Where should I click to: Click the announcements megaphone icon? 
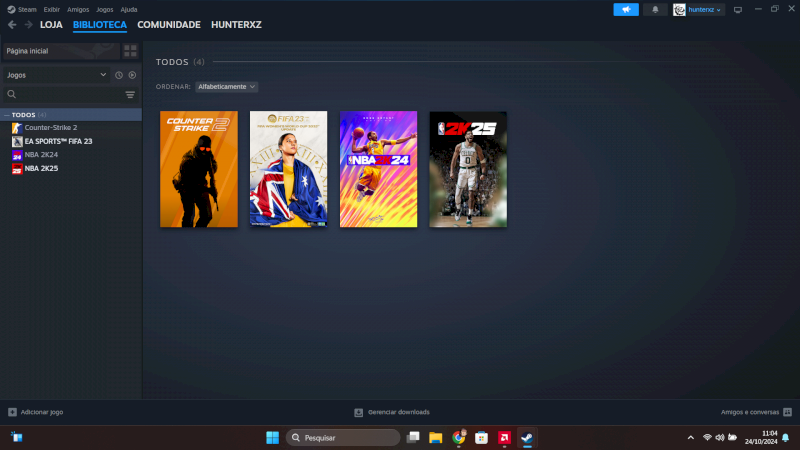pos(626,9)
